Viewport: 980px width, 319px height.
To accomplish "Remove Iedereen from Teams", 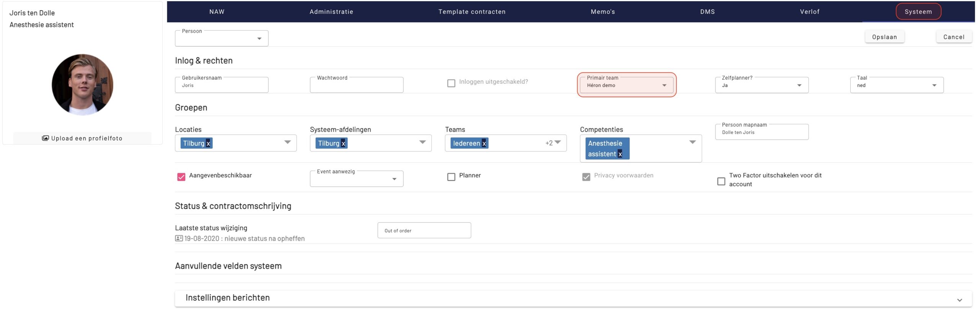I will pos(484,143).
